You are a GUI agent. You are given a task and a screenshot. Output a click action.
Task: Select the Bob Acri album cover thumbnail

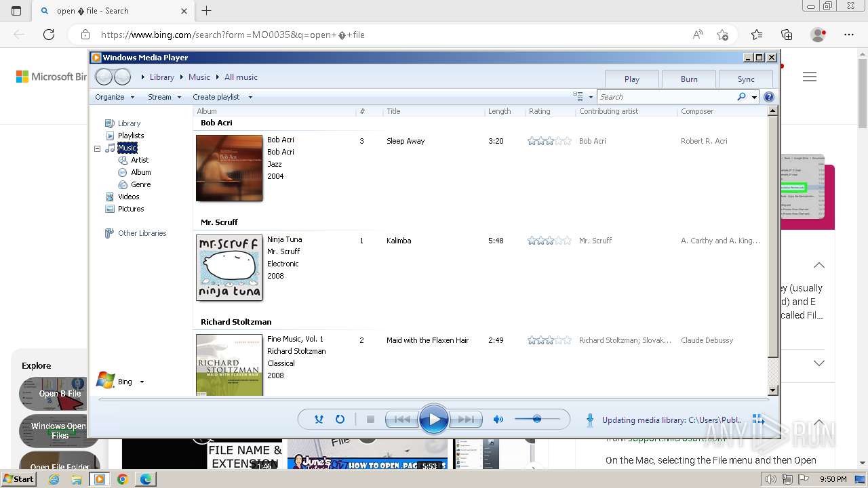(229, 168)
